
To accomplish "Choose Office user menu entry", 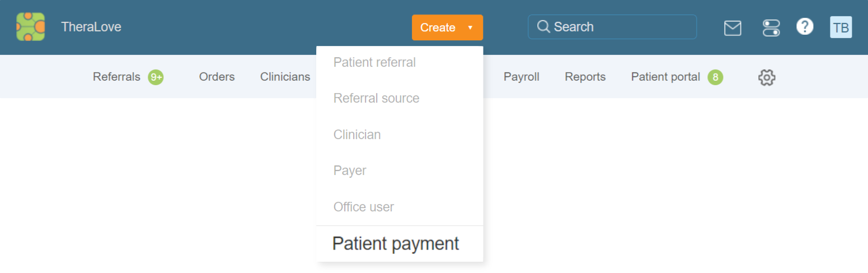I will tap(364, 207).
